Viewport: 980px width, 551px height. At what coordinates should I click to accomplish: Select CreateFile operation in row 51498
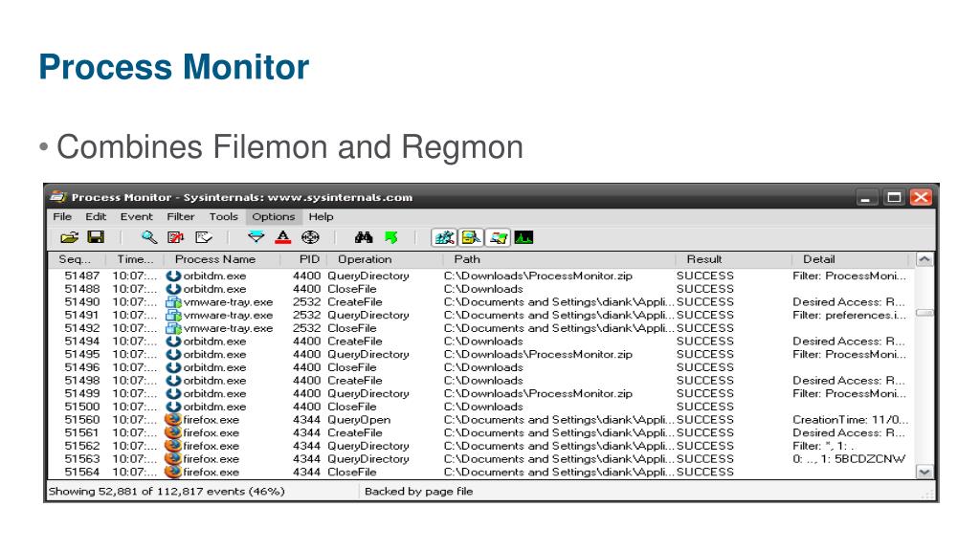pos(354,381)
